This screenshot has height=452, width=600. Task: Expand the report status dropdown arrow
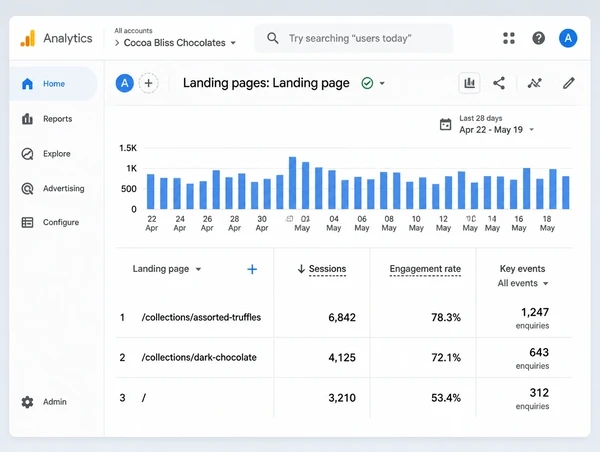tap(382, 83)
